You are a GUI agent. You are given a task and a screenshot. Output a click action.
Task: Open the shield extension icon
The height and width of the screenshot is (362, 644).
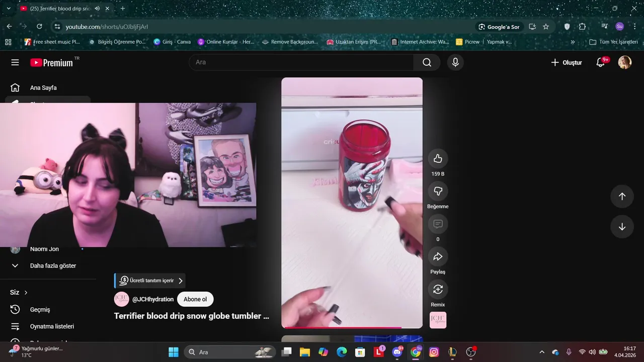pyautogui.click(x=567, y=27)
